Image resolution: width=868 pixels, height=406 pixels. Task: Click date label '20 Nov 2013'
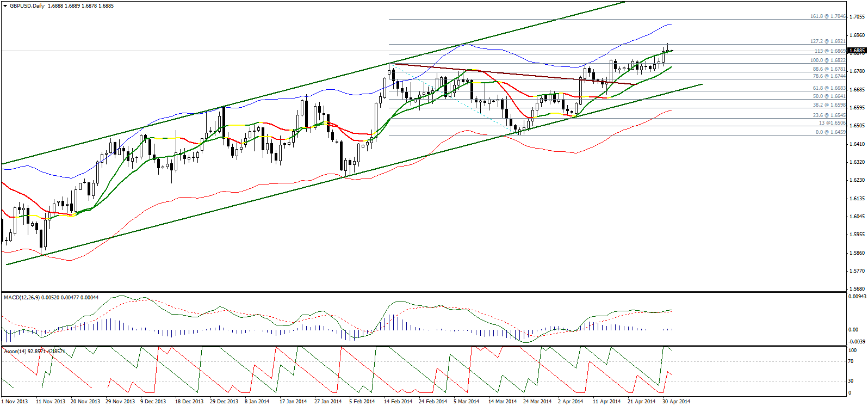(85, 402)
